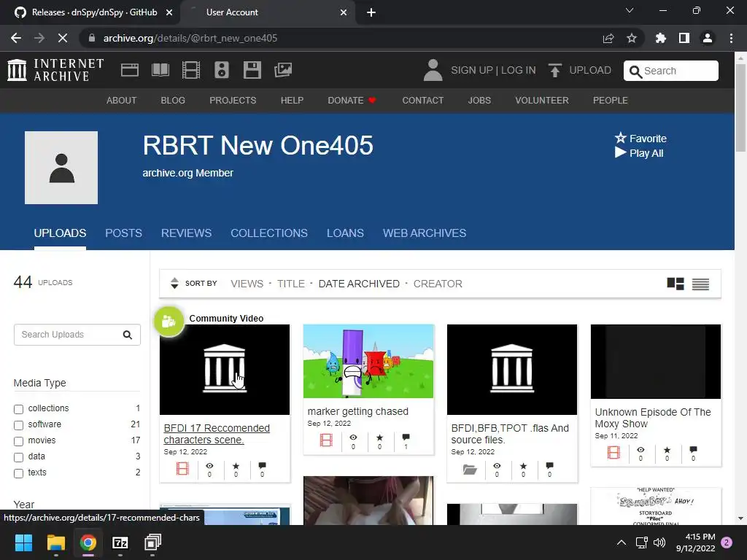Click the Search Uploads magnifier icon

coord(127,335)
